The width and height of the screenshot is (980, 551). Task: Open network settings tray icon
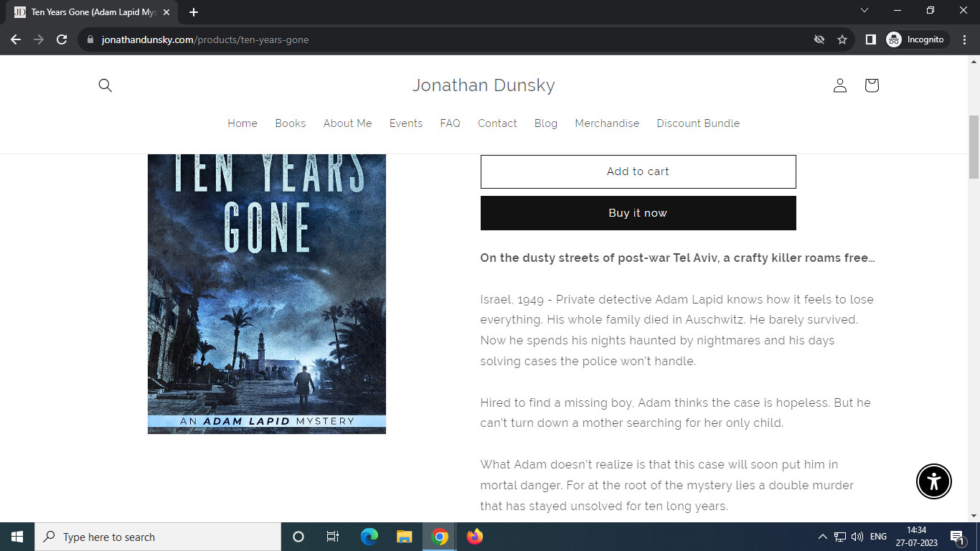tap(840, 537)
